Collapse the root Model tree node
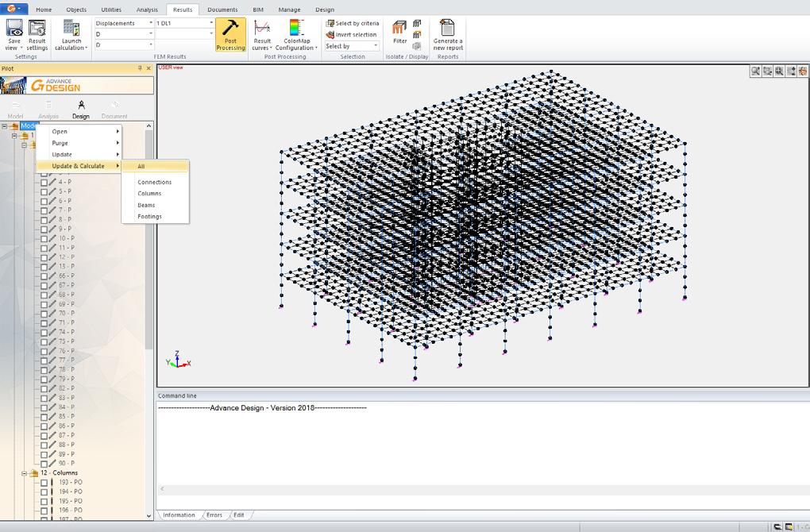 (x=4, y=126)
